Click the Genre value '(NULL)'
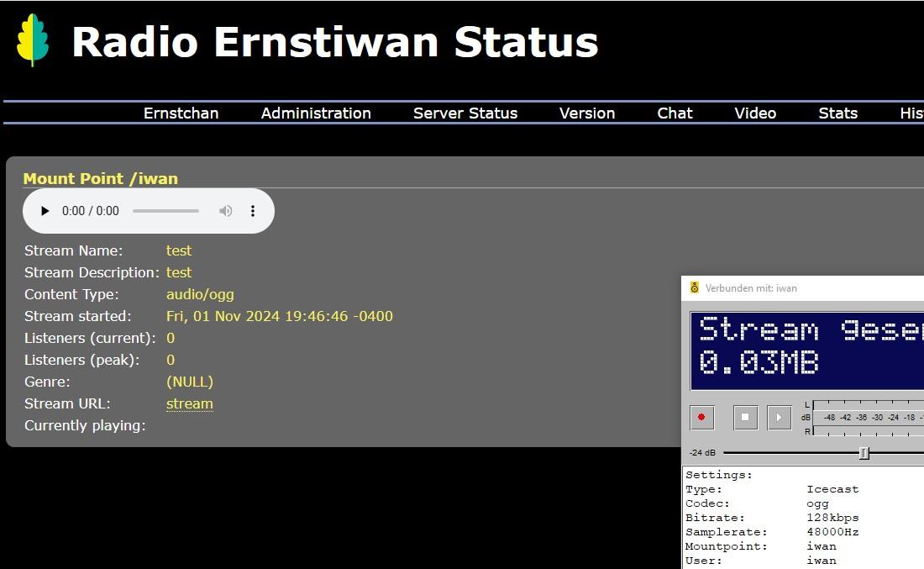 190,382
